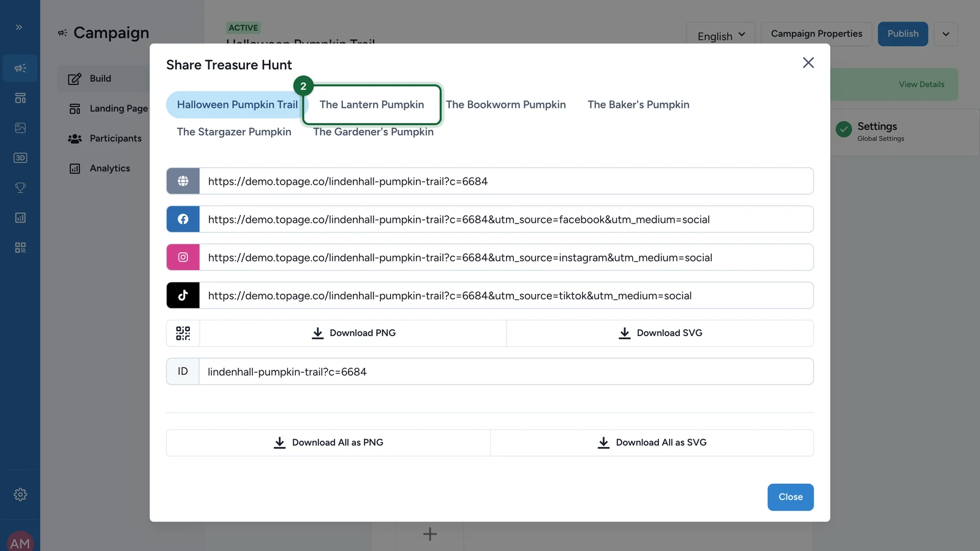Switch to The Bookworm Pumpkin tab
This screenshot has height=551, width=980.
click(x=506, y=105)
